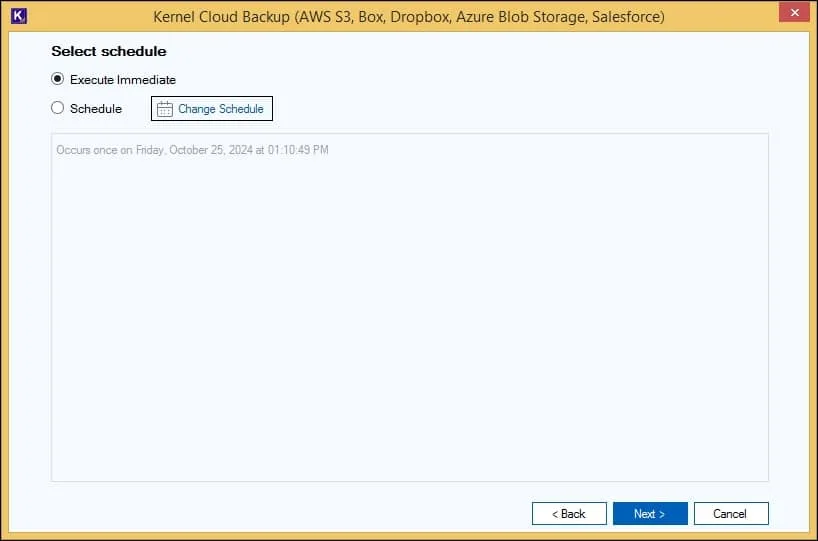Proceed with the Next > button
This screenshot has height=541, width=818.
point(650,514)
